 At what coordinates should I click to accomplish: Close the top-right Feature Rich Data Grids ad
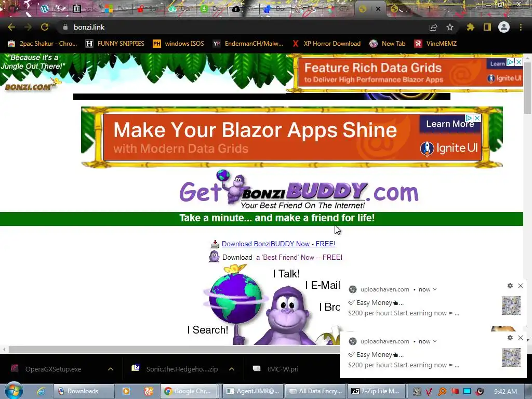(519, 62)
